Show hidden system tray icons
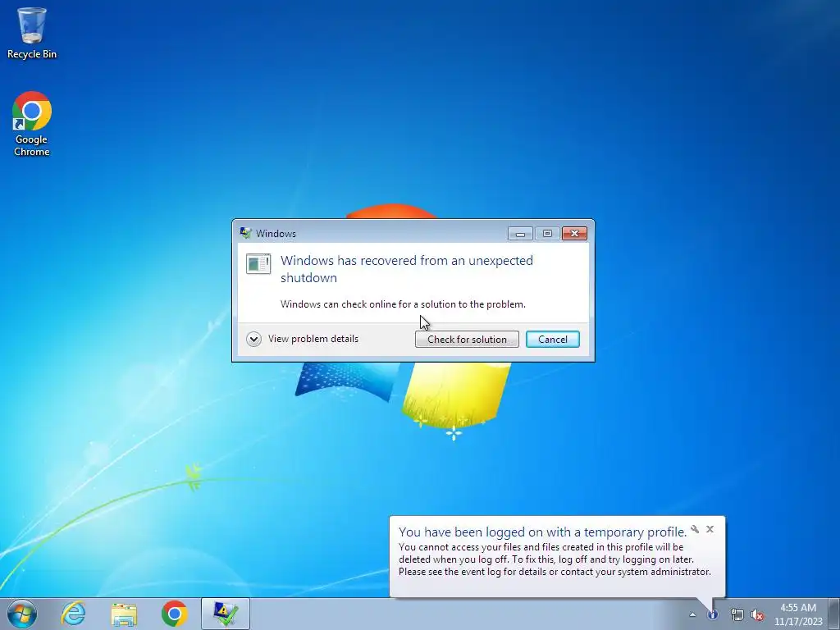 [x=692, y=615]
